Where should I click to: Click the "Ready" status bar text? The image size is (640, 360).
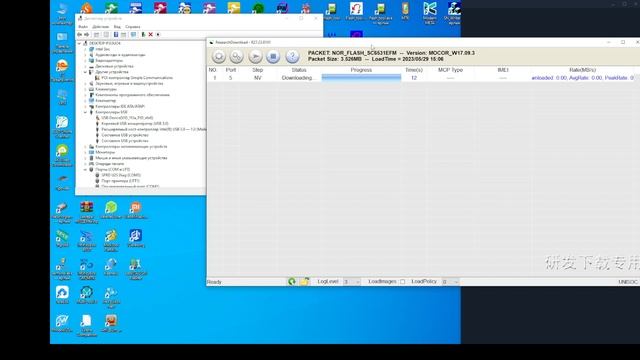214,282
